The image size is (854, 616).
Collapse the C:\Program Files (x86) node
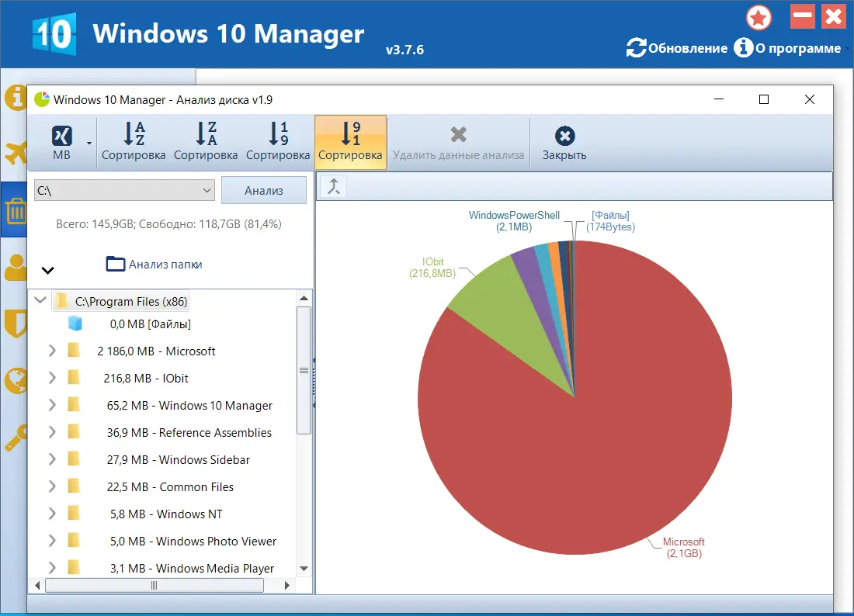point(40,299)
